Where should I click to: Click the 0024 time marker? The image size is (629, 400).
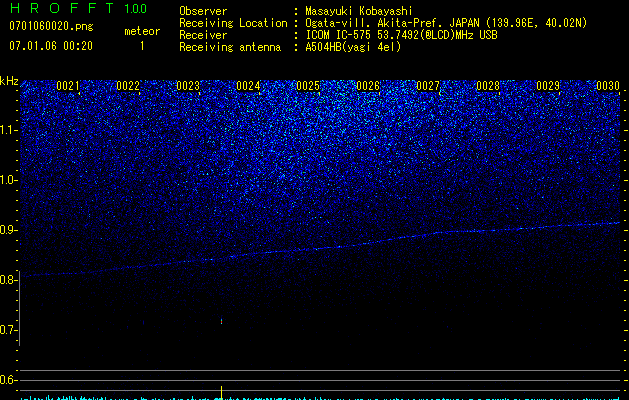[248, 86]
